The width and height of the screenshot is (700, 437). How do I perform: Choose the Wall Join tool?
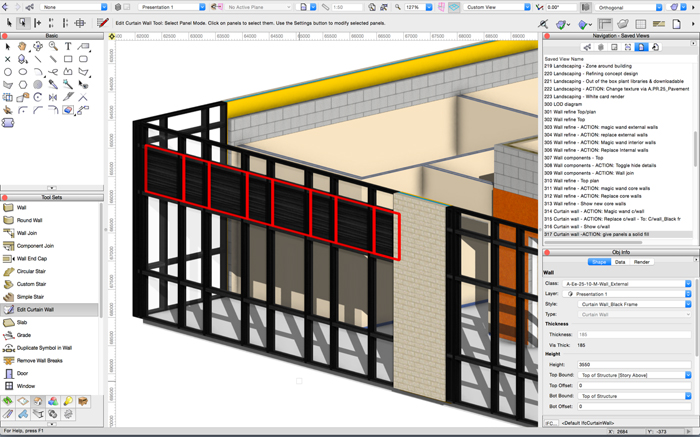pos(27,233)
